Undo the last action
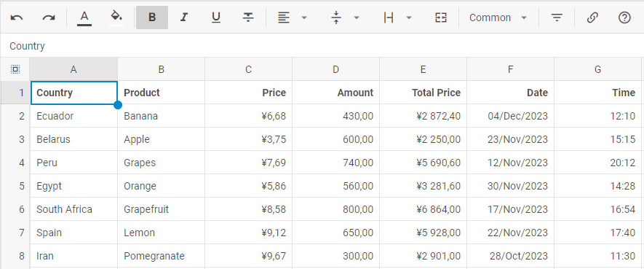This screenshot has width=644, height=269. (17, 17)
